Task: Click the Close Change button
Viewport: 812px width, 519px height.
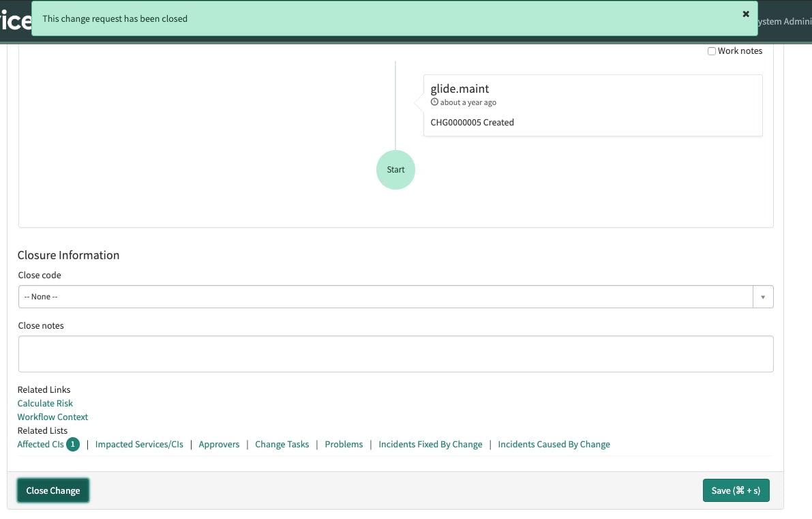Action: (52, 490)
